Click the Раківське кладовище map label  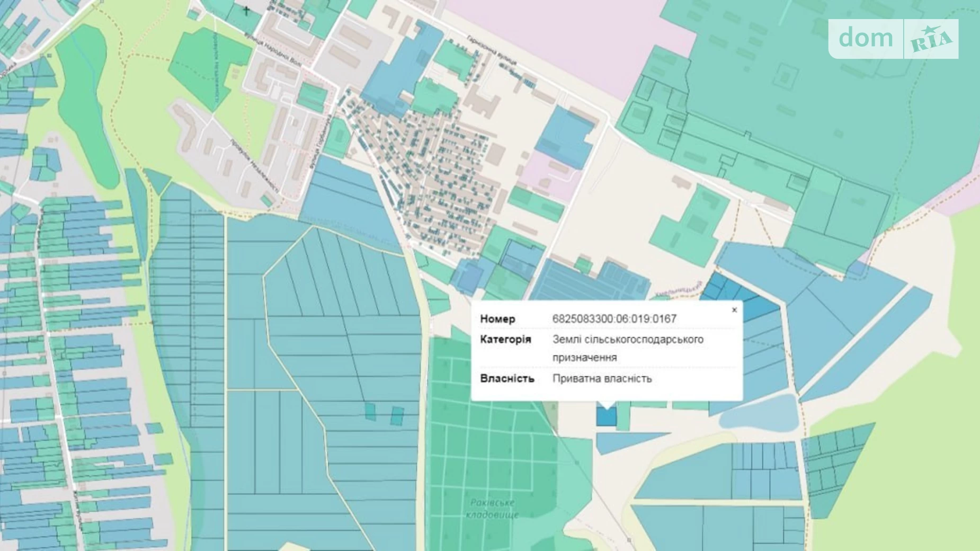[493, 508]
